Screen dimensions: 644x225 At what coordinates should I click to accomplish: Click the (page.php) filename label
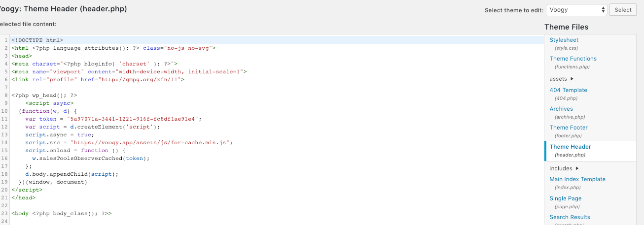(567, 206)
